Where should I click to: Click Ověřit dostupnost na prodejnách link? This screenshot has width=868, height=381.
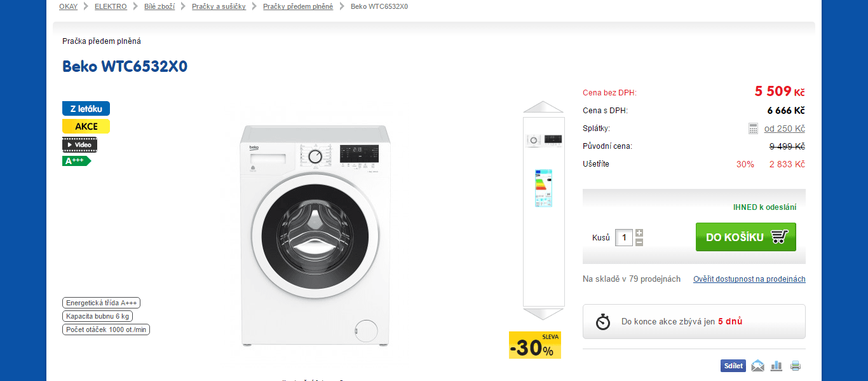[x=749, y=279]
